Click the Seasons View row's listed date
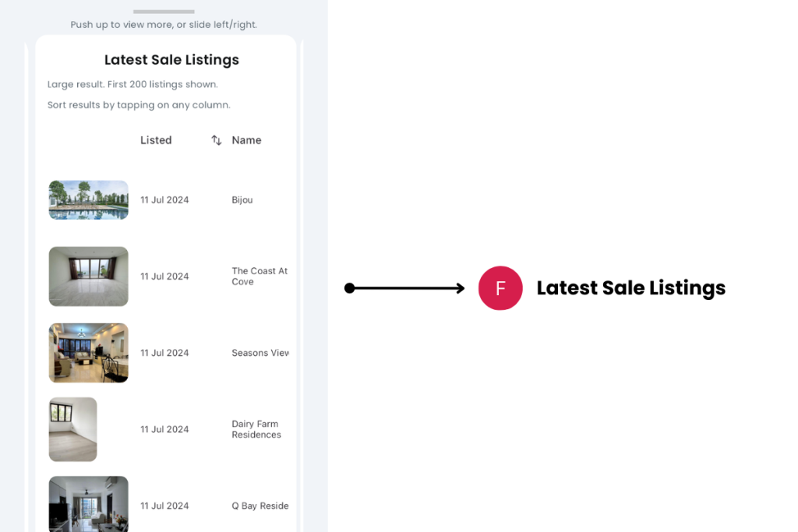The image size is (798, 532). tap(164, 353)
